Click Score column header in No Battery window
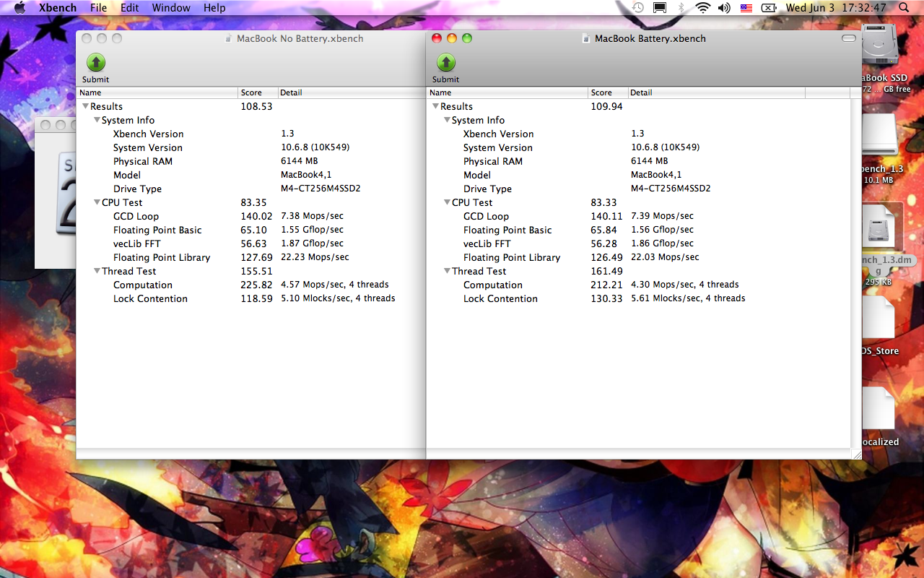Image resolution: width=924 pixels, height=578 pixels. click(258, 92)
